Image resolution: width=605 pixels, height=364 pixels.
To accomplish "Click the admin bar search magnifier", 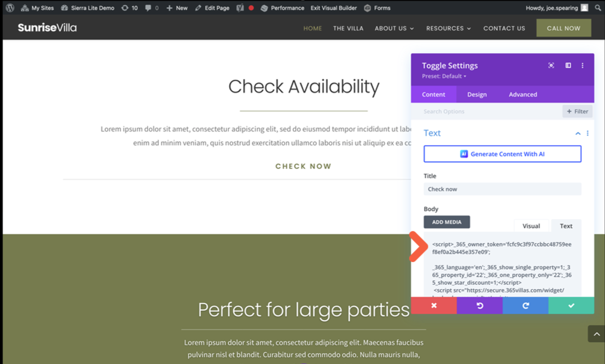I will pyautogui.click(x=598, y=8).
